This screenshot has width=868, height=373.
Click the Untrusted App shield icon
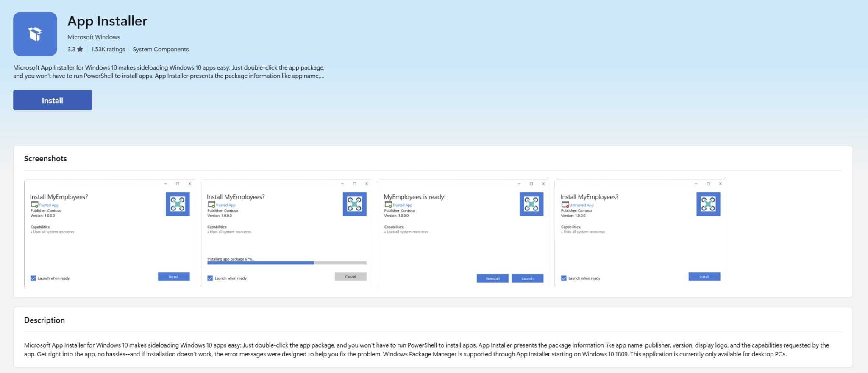tap(565, 205)
